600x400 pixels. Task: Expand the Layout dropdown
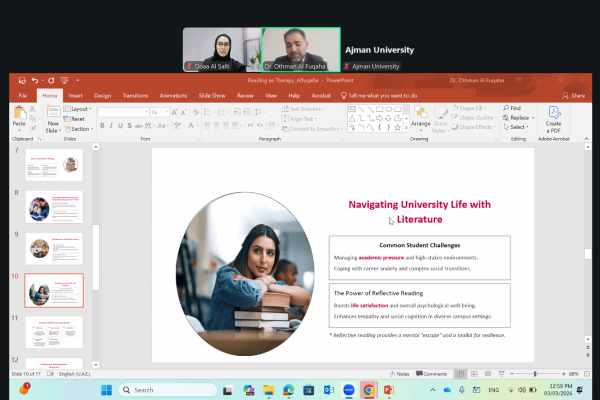point(80,108)
